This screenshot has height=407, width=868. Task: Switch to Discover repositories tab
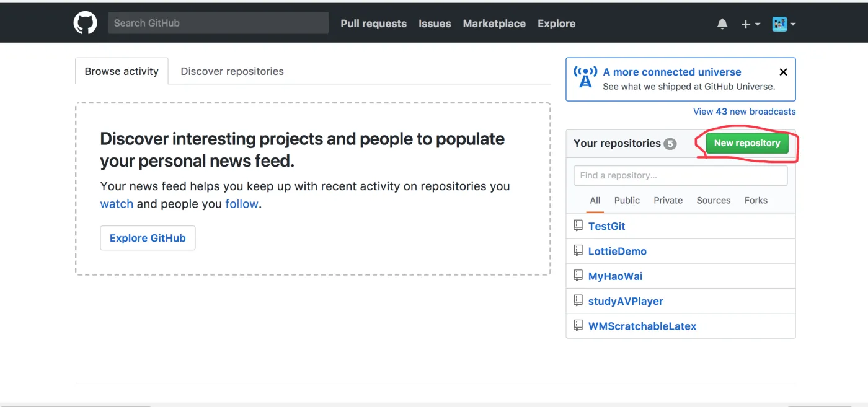(x=232, y=71)
